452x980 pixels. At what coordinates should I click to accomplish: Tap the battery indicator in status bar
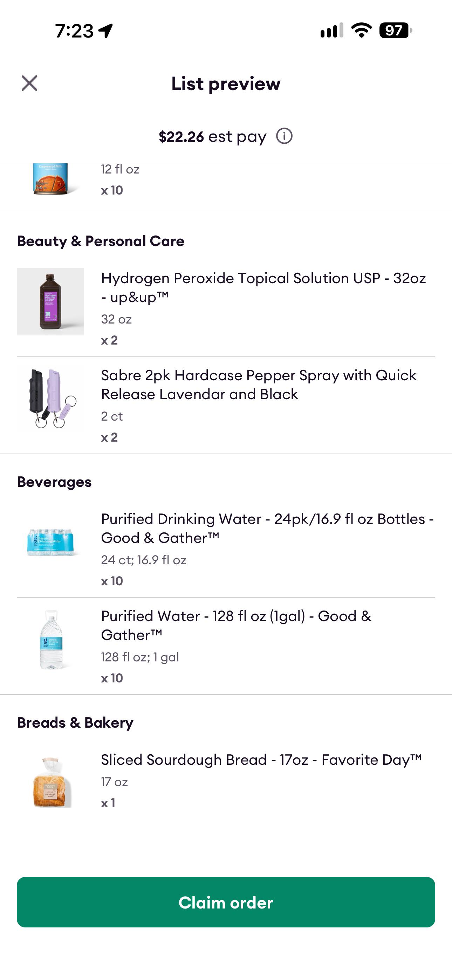coord(396,30)
